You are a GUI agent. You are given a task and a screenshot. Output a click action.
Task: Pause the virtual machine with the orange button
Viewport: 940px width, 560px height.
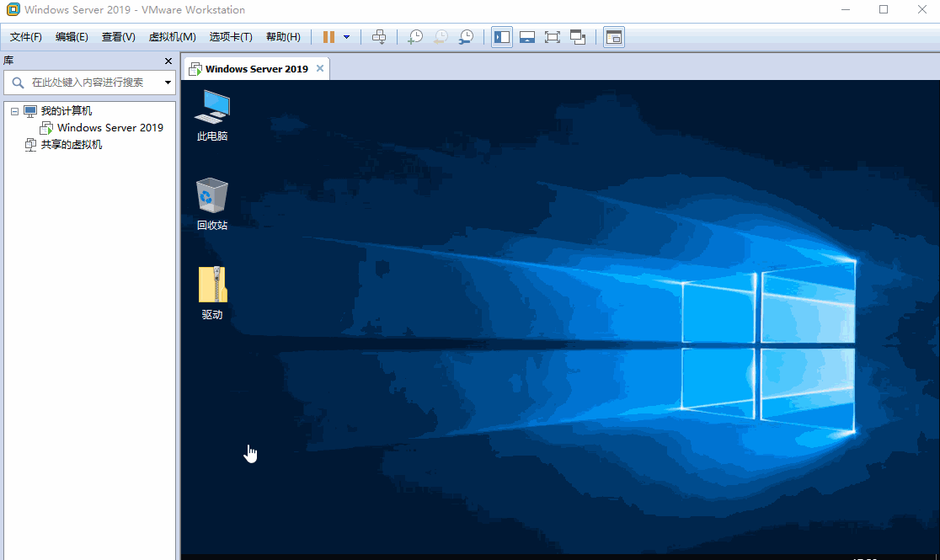(x=328, y=37)
